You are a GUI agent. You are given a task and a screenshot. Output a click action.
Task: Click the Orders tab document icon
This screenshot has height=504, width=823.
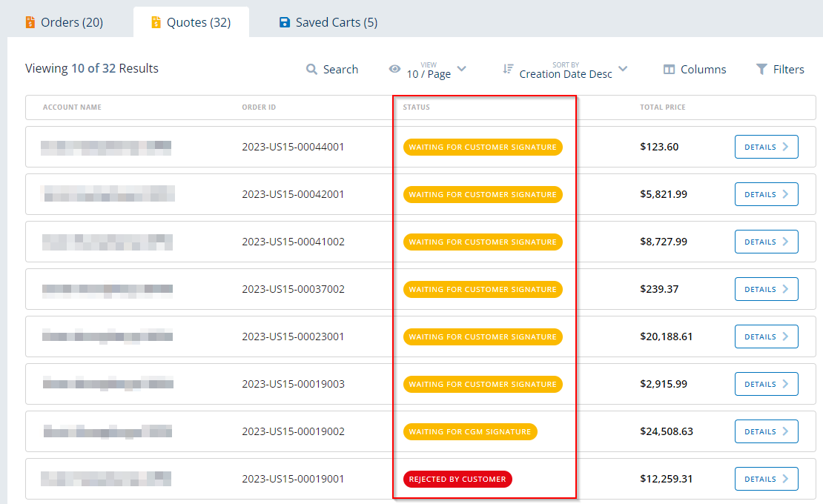pyautogui.click(x=30, y=22)
